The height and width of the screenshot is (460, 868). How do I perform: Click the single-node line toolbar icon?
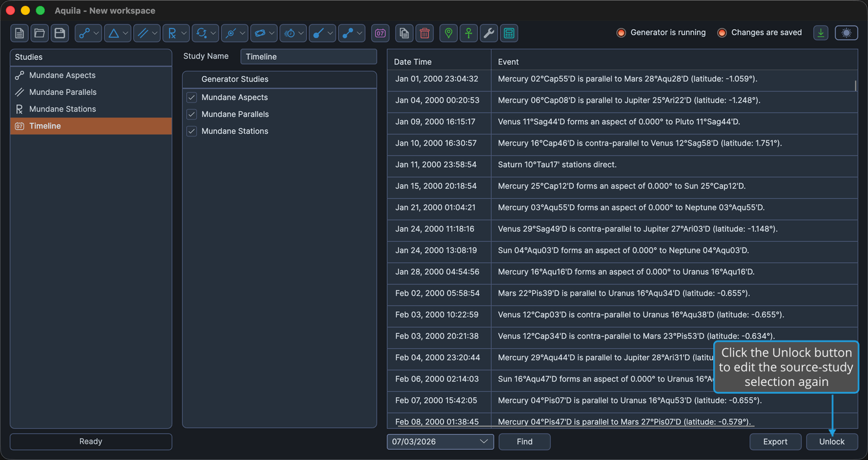319,33
